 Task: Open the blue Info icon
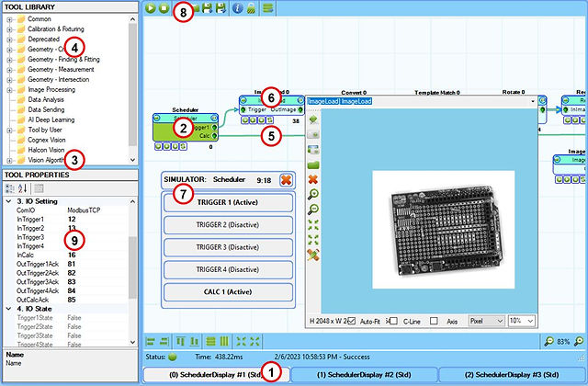(x=237, y=8)
